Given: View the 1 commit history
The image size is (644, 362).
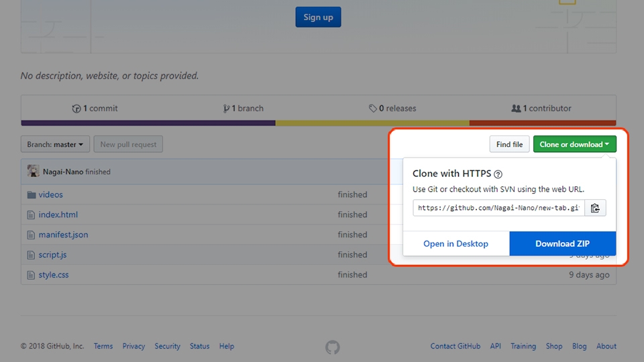Looking at the screenshot, I should [x=95, y=109].
